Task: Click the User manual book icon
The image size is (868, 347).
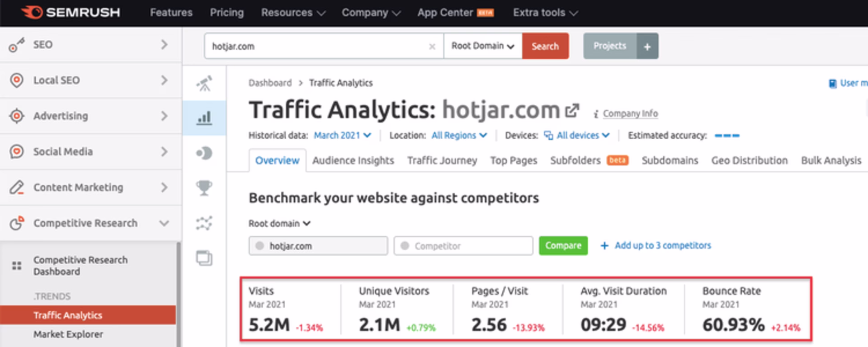Action: click(x=832, y=84)
